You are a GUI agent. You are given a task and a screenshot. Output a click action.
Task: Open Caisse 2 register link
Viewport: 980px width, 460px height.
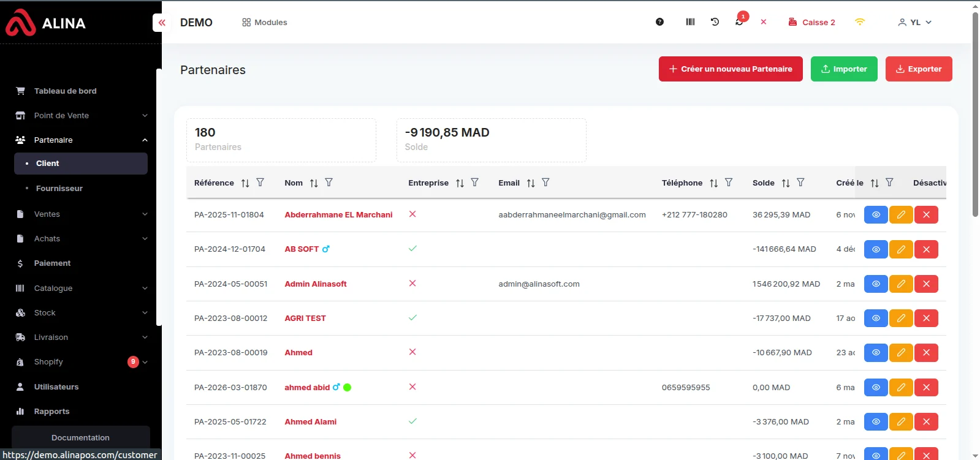pyautogui.click(x=811, y=22)
